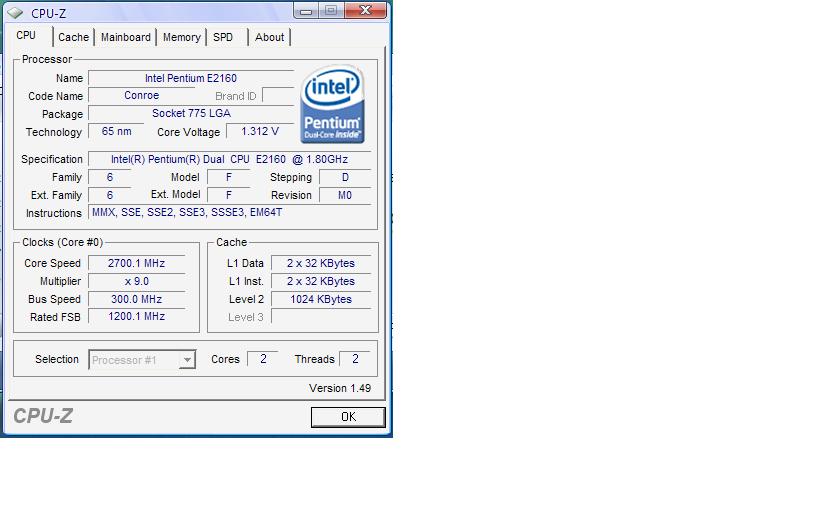The width and height of the screenshot is (840, 525).
Task: Switch to the About tab
Action: coord(269,37)
